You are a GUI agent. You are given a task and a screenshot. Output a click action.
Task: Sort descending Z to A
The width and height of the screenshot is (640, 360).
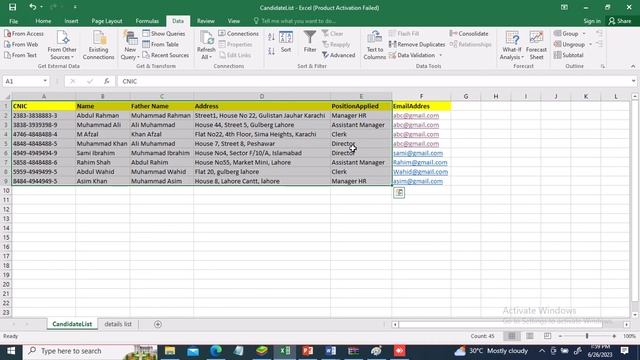[x=271, y=51]
